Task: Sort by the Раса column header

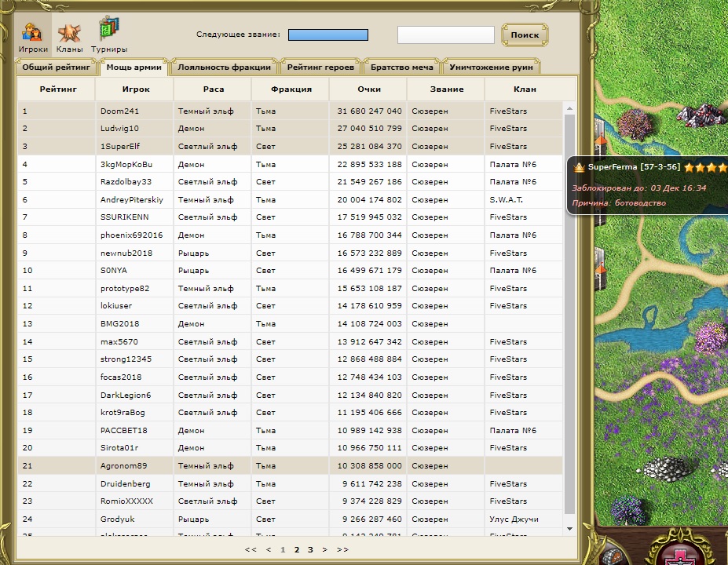Action: click(213, 89)
